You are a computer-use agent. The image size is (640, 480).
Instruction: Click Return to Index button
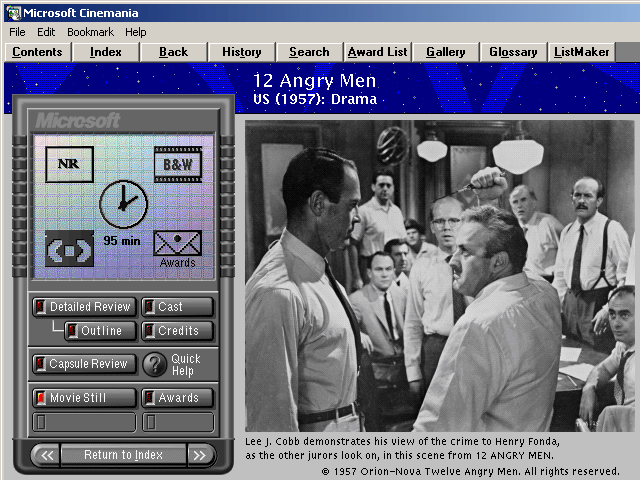tap(123, 455)
